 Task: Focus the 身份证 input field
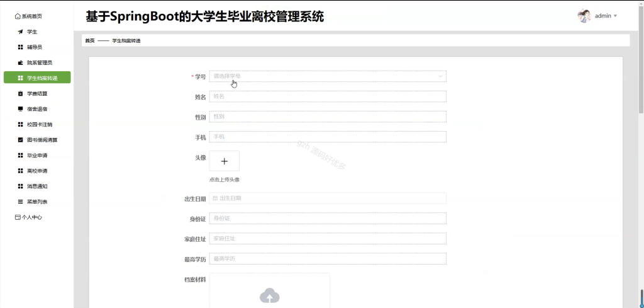tap(328, 219)
